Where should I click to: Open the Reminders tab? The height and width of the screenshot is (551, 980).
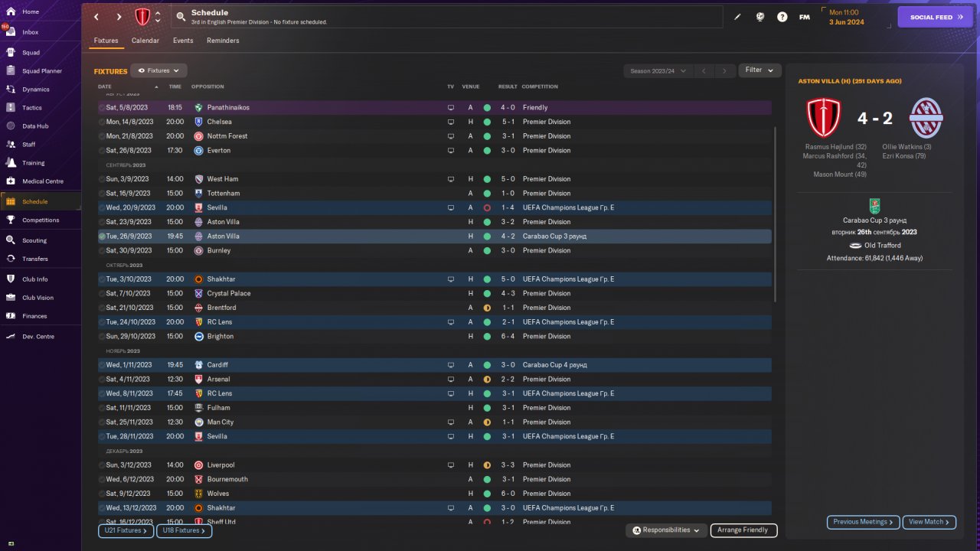click(223, 41)
